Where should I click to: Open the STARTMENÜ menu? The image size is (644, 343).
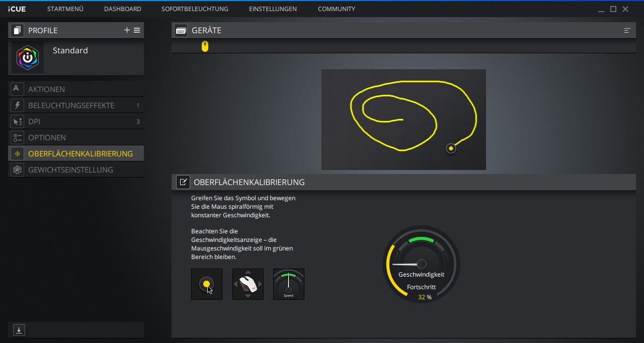pos(65,9)
